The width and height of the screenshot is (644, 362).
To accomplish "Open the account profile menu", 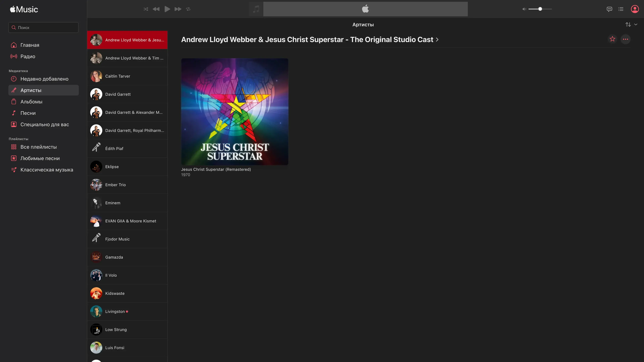I will (x=635, y=9).
